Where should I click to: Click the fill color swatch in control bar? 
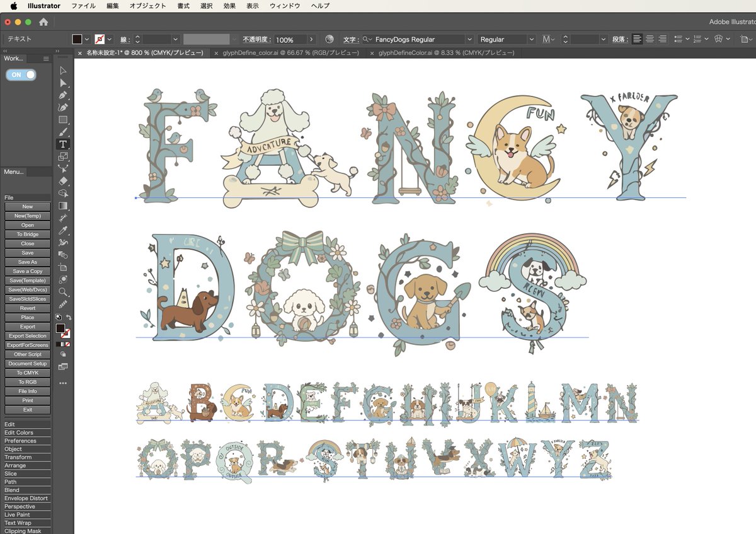77,39
